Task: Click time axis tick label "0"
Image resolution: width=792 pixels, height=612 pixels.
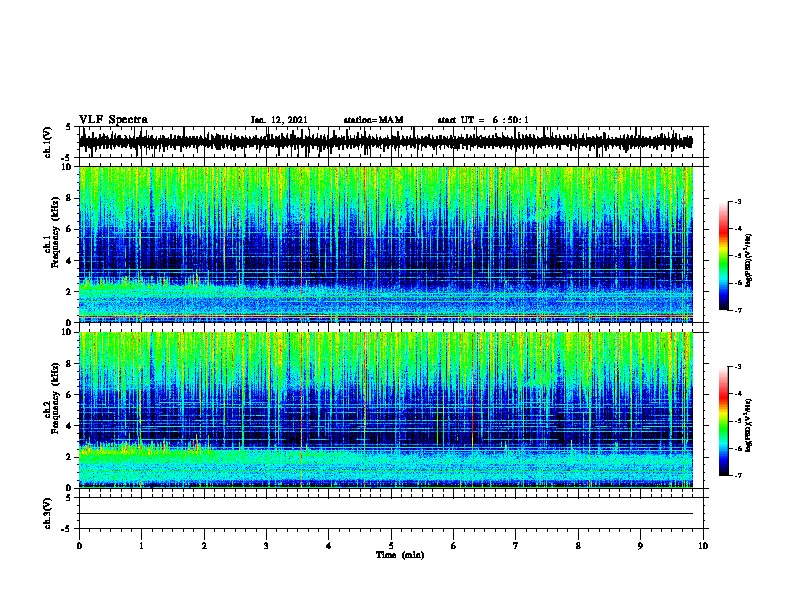Action: coord(79,546)
